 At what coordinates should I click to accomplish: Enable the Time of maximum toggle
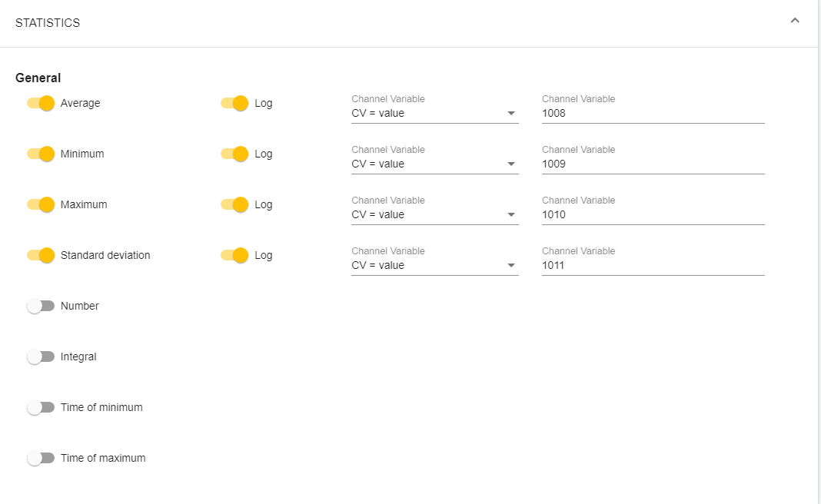41,458
